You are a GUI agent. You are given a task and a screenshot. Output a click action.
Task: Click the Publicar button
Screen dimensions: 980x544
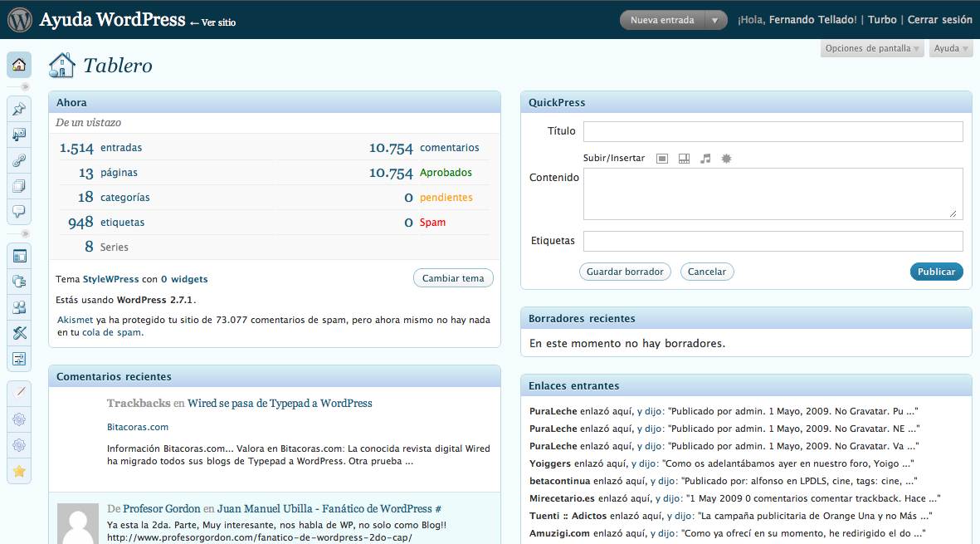tap(936, 272)
